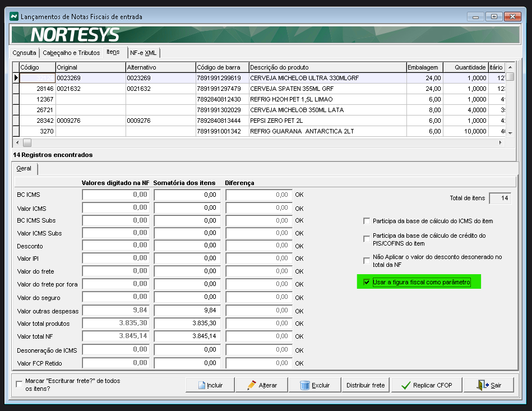Check Marcar Escriturar frete de todos os itens
Viewport: 532px width, 411px height.
pyautogui.click(x=20, y=385)
